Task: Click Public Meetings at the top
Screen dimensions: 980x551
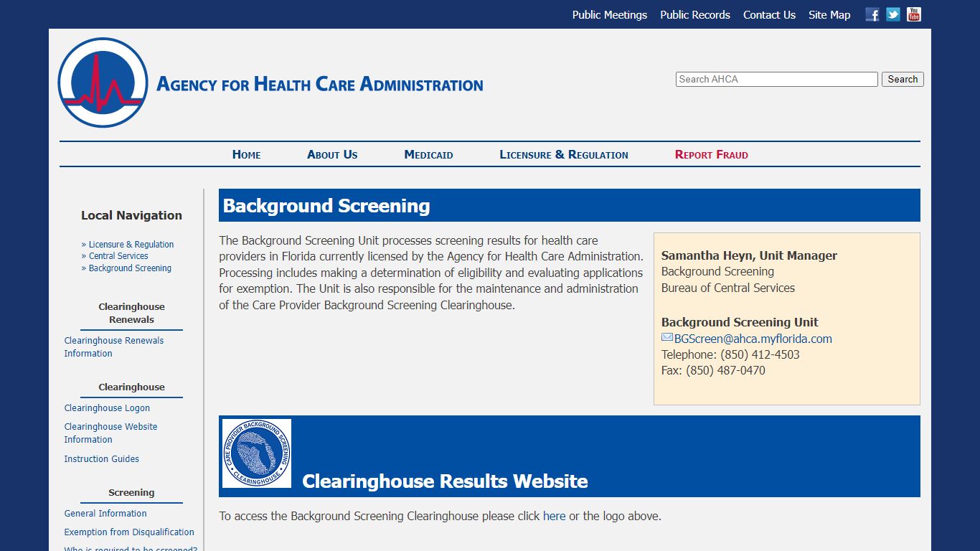Action: pos(609,14)
